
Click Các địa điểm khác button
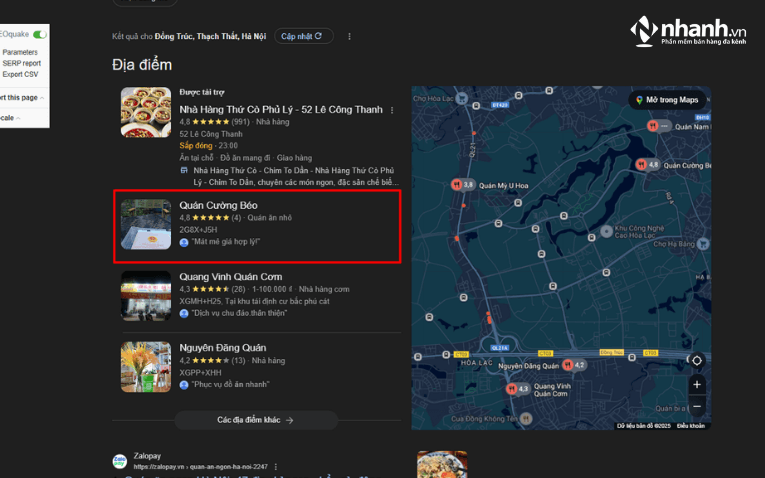click(x=256, y=420)
